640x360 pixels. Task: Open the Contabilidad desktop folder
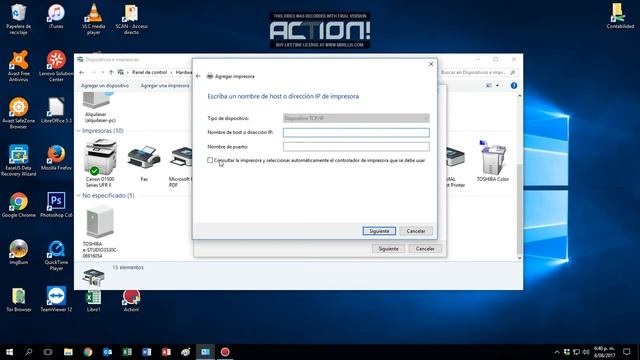[620, 16]
